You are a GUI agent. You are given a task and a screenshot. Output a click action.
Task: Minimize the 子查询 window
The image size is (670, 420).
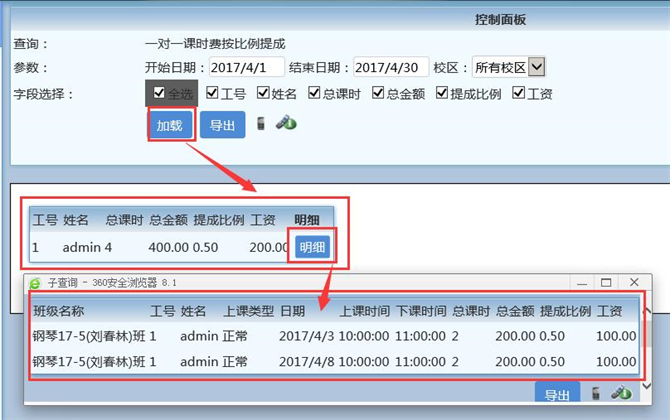582,283
